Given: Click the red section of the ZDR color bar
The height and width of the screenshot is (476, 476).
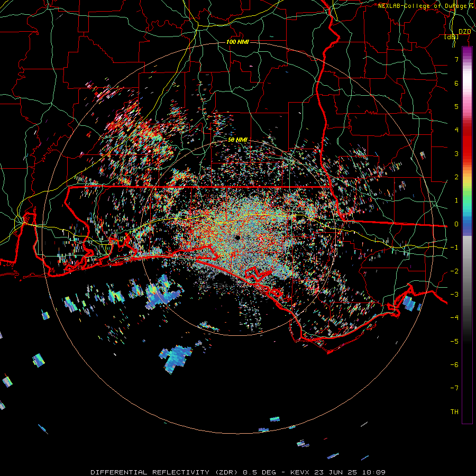Looking at the screenshot, I should tap(467, 143).
